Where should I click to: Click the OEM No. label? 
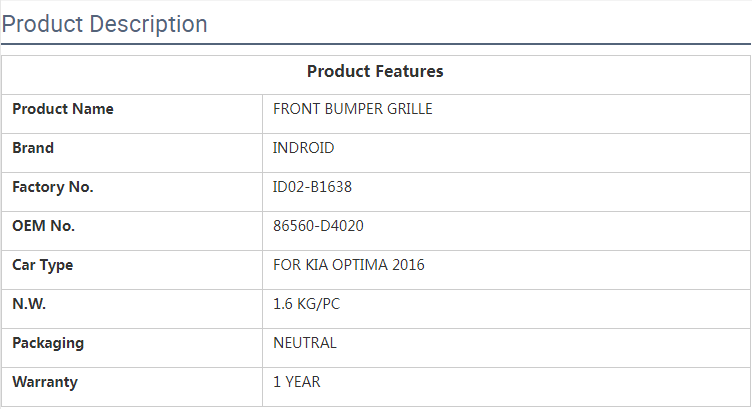[44, 226]
